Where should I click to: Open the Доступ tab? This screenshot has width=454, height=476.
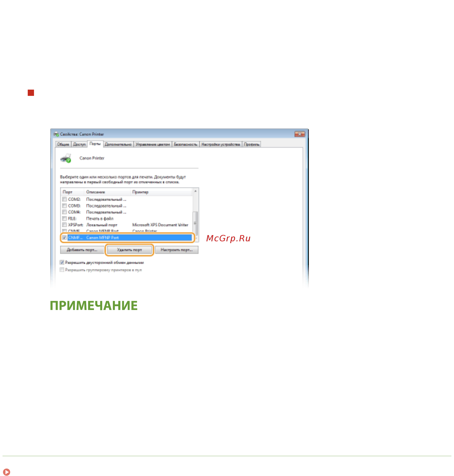[79, 144]
